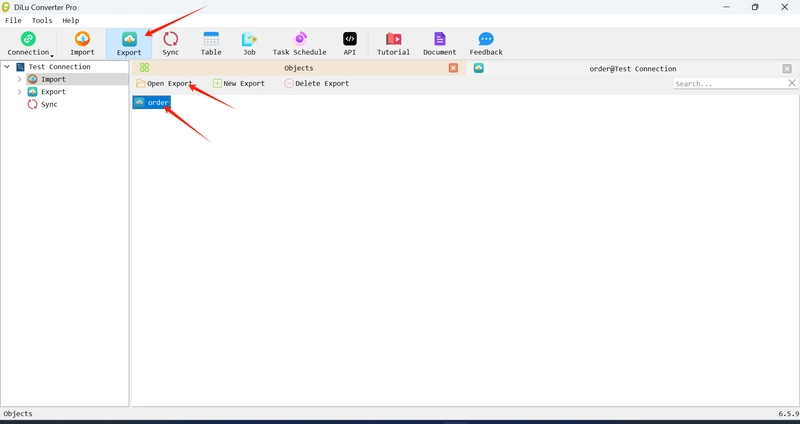Click the 6.5.9 version number
This screenshot has width=800, height=424.
788,414
